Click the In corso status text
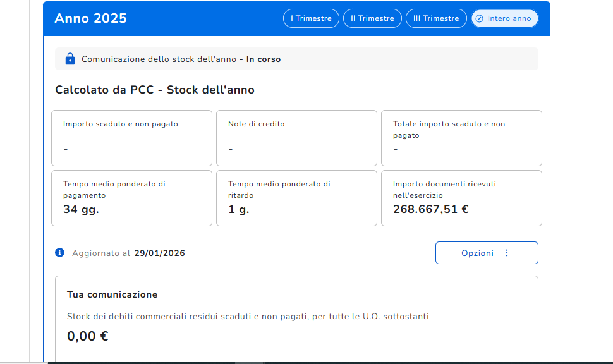Screen dimensions: 613x364 pos(264,59)
